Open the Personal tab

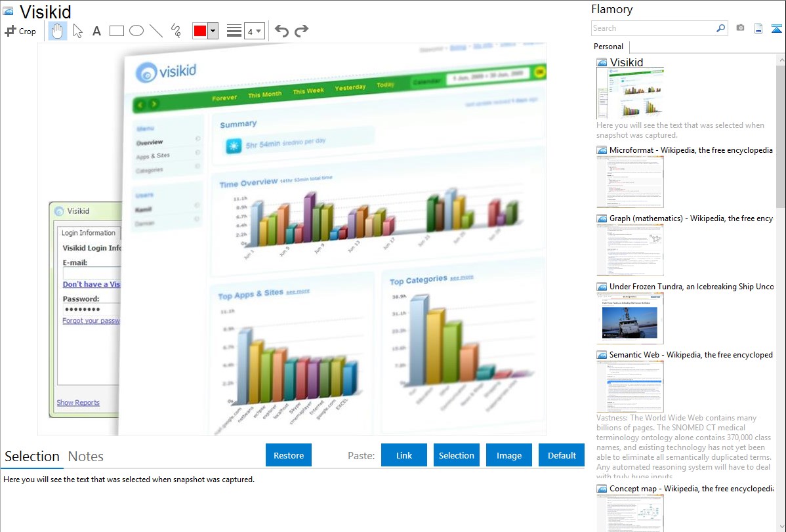click(609, 47)
